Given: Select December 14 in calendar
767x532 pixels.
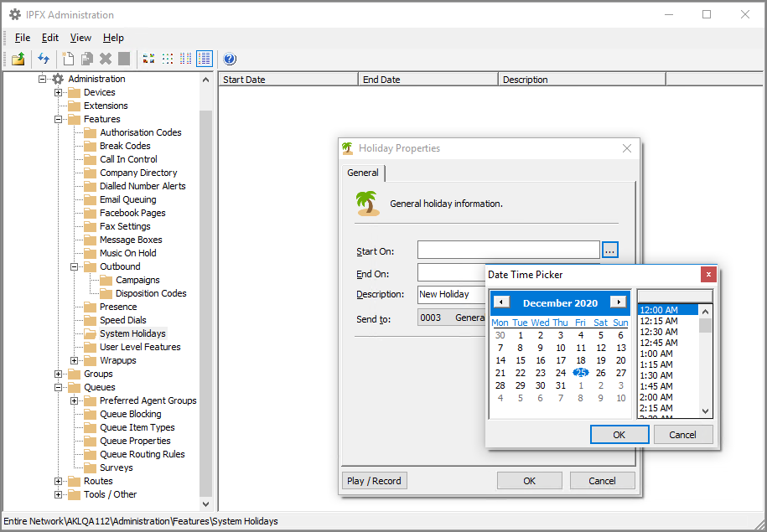Looking at the screenshot, I should click(500, 360).
